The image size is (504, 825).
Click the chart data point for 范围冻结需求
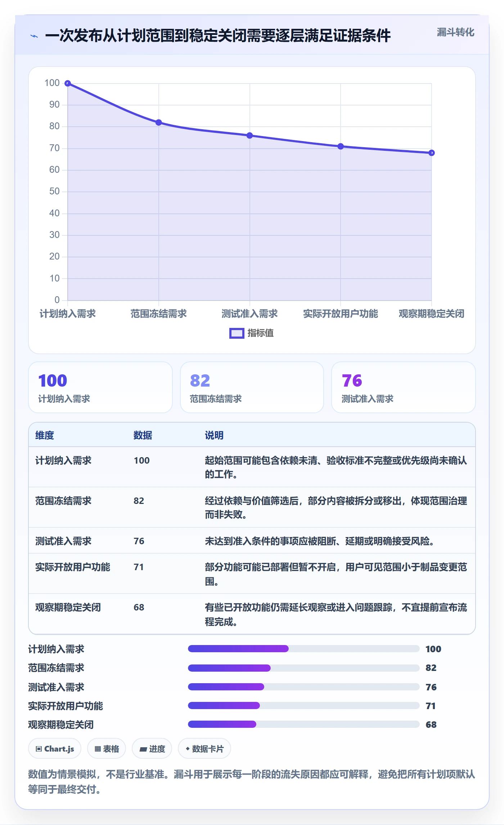pos(159,122)
